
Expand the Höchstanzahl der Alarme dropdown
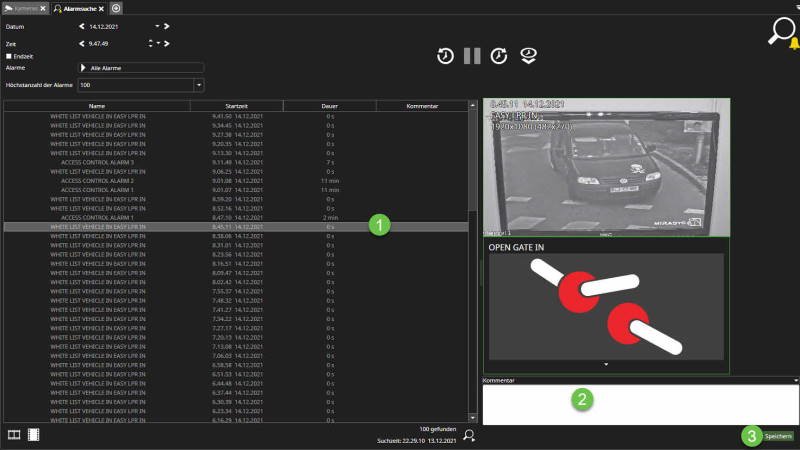coord(198,85)
